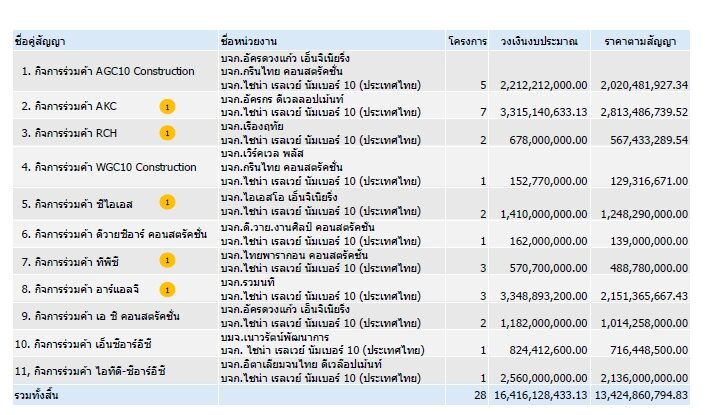Image resolution: width=710 pixels, height=415 pixels.
Task: Click project count 5 in AGC10 row
Action: 483,85
